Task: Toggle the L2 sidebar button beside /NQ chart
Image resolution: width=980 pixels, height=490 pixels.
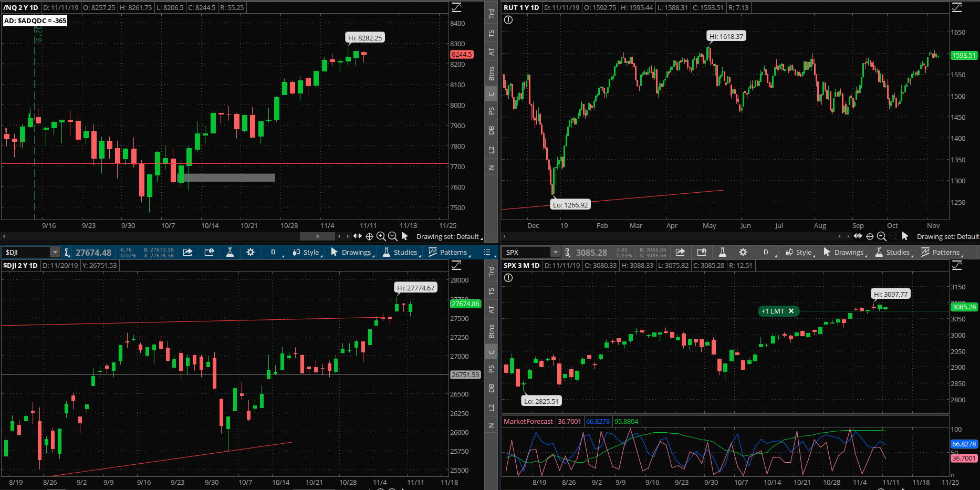Action: coord(491,150)
